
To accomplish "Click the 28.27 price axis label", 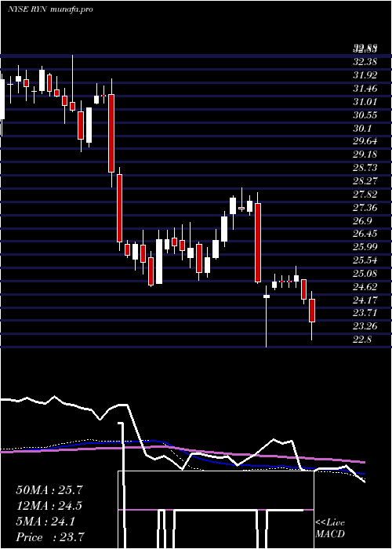I will point(365,181).
